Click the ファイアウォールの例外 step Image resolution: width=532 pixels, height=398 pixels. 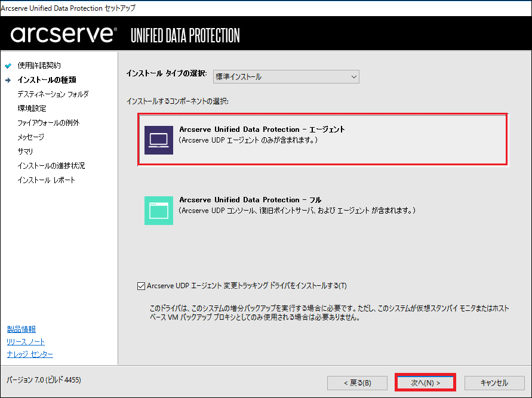[48, 123]
